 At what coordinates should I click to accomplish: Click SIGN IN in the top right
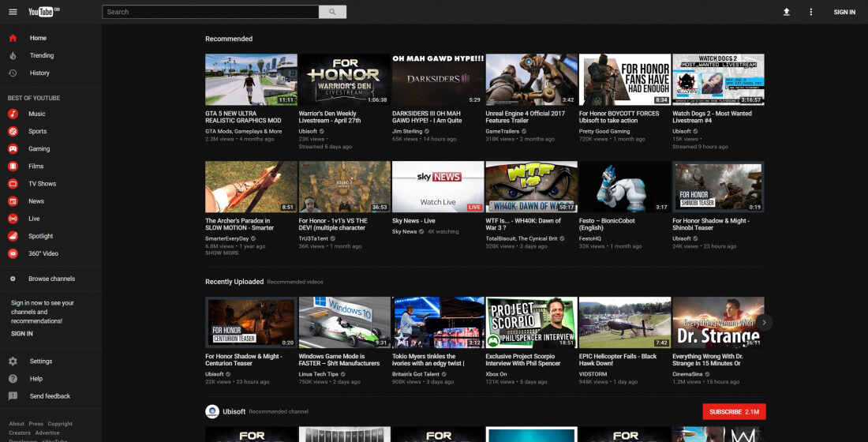[844, 12]
